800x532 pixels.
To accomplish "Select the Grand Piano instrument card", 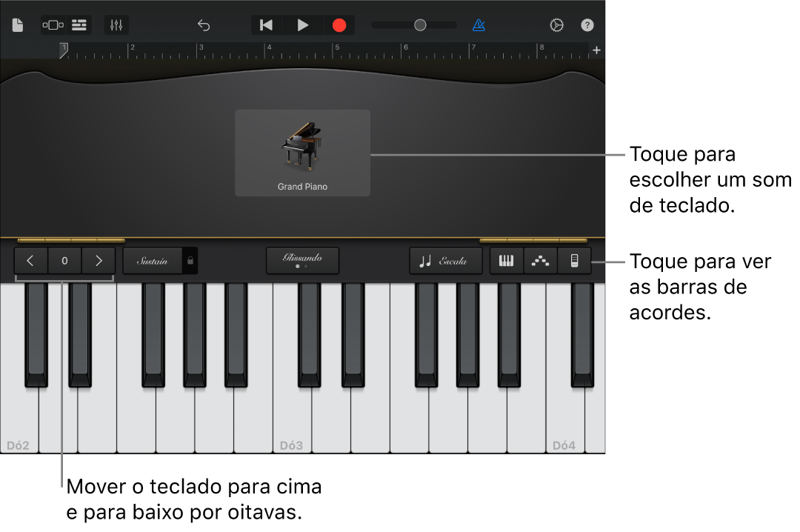I will coord(302,152).
